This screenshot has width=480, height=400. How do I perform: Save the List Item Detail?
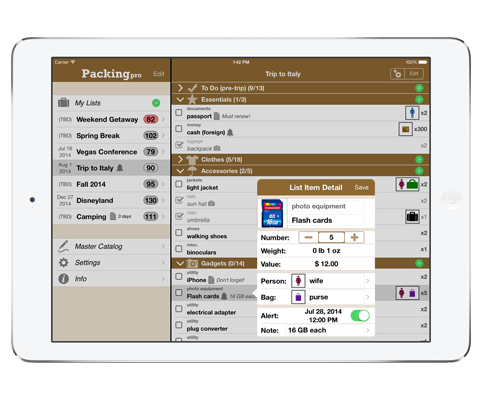[361, 188]
